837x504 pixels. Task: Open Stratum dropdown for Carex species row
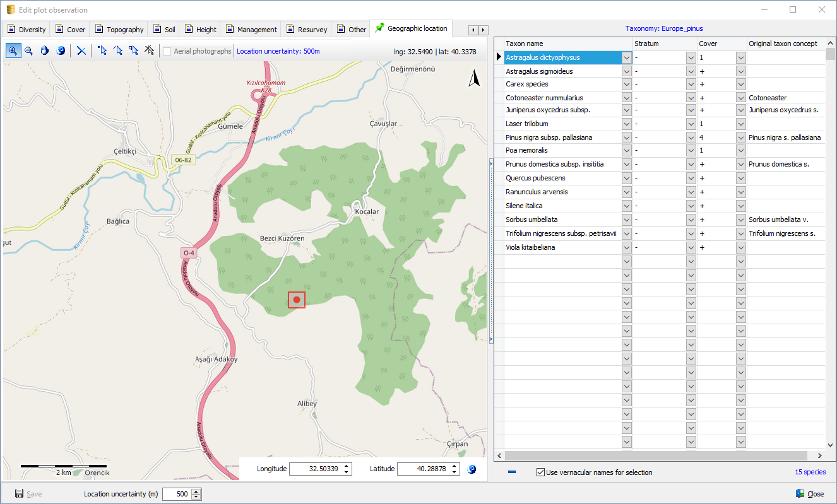point(691,85)
